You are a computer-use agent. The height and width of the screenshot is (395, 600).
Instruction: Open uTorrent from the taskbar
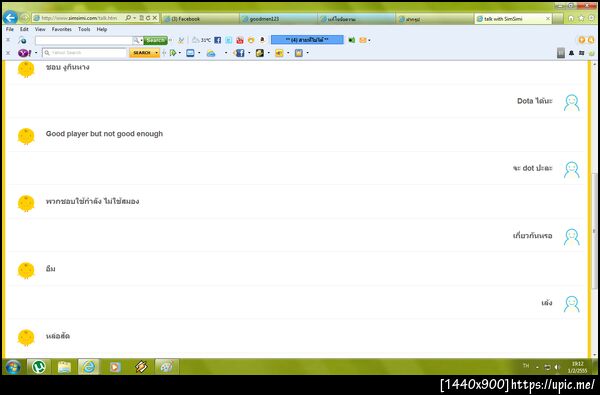(38, 367)
